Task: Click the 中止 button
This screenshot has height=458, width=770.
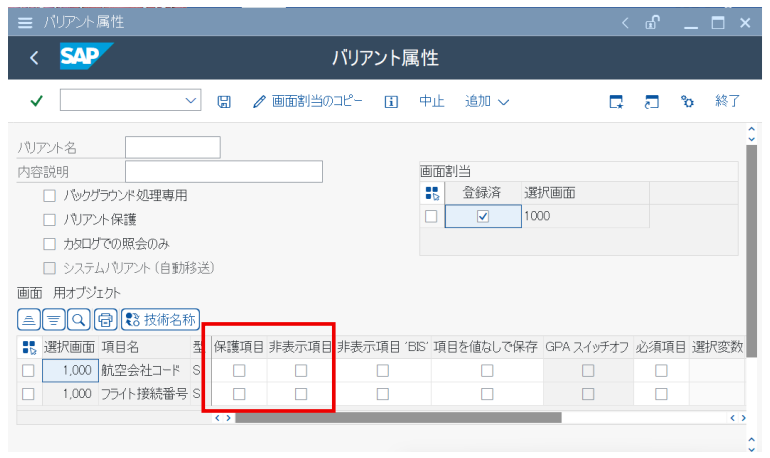Action: tap(432, 101)
